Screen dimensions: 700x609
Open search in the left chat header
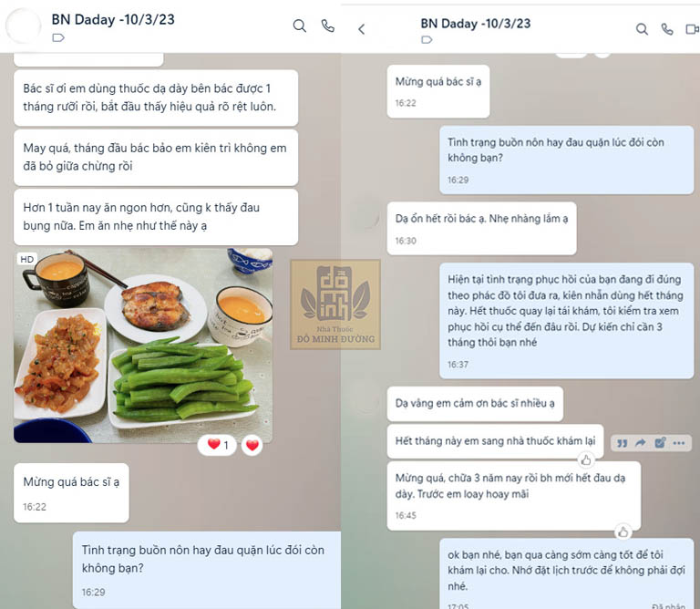click(x=299, y=26)
